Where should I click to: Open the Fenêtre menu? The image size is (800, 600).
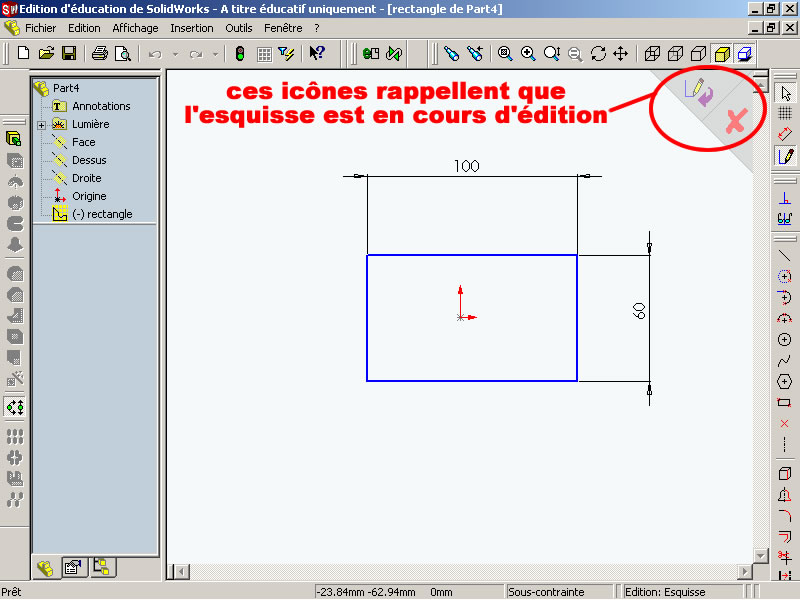pos(283,28)
